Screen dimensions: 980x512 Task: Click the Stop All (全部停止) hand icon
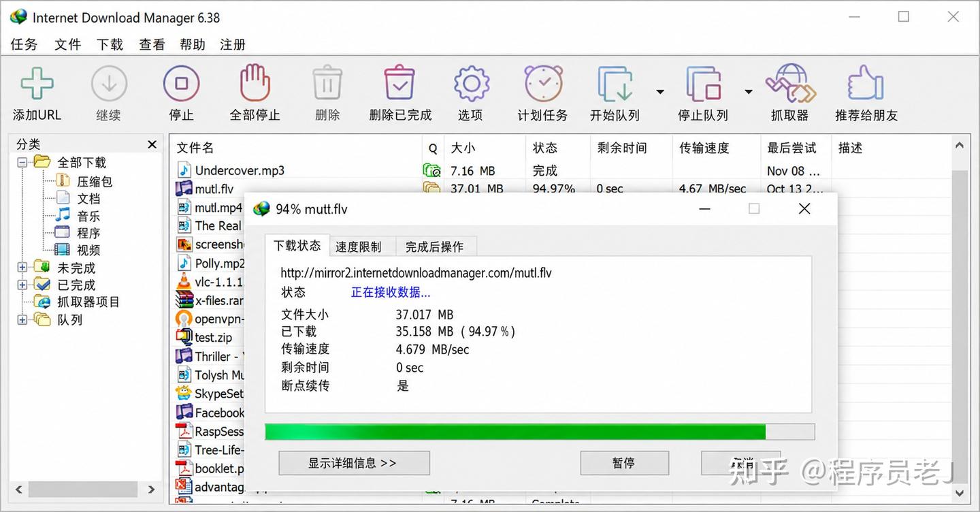click(255, 83)
